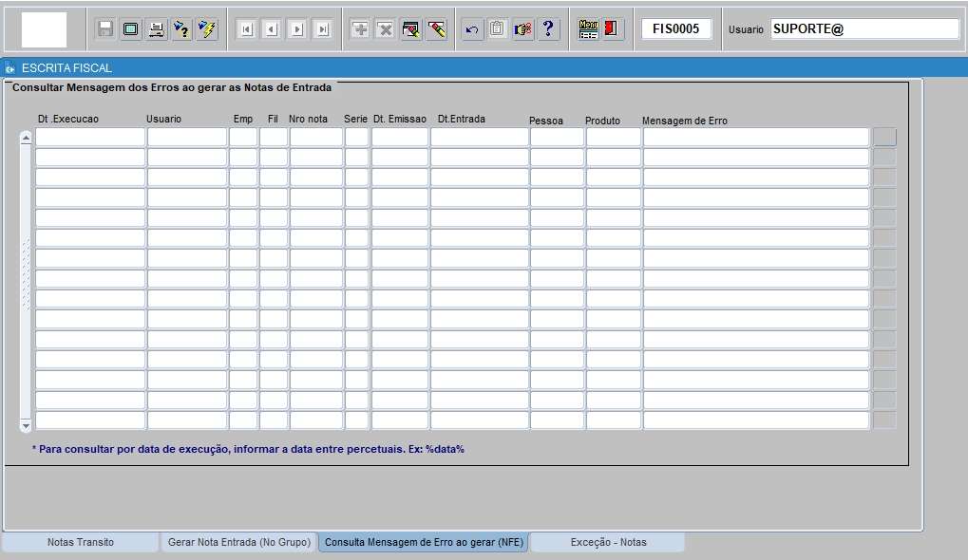Click the Print icon in toolbar

click(x=156, y=29)
